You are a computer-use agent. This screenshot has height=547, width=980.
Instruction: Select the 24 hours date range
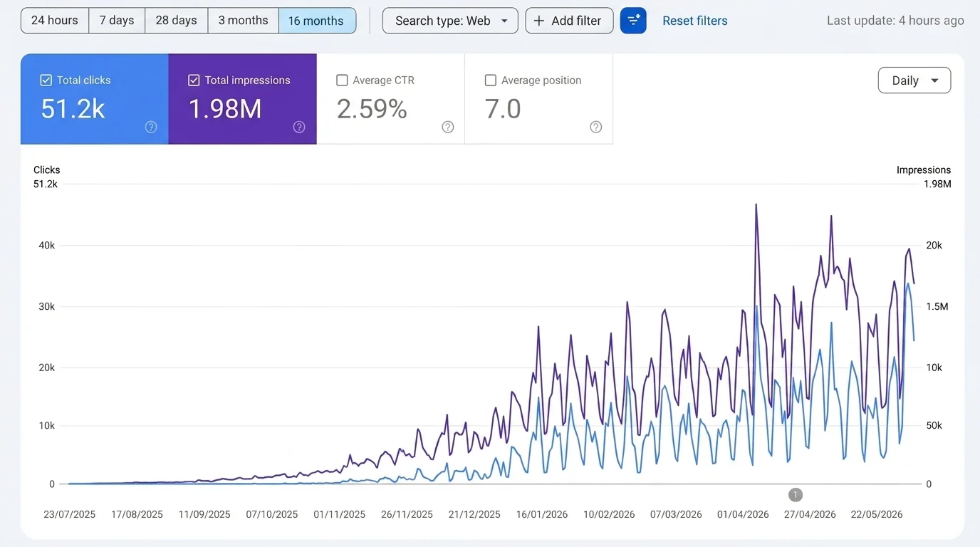[55, 21]
